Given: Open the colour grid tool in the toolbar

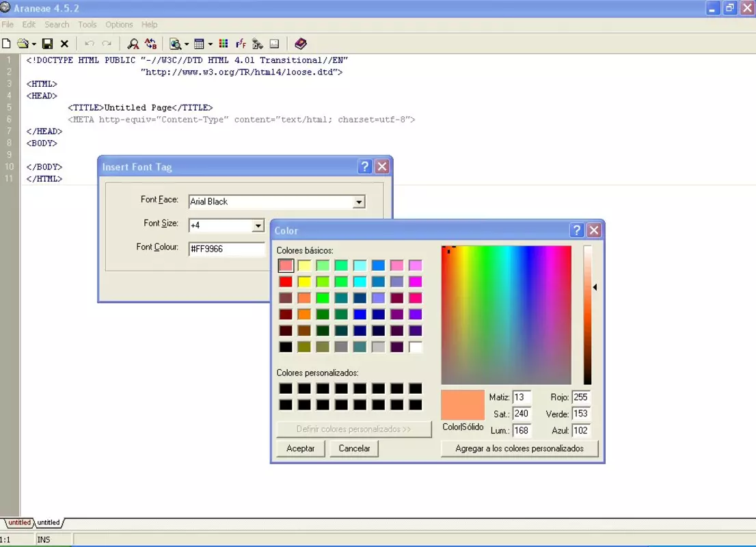Looking at the screenshot, I should (x=224, y=44).
